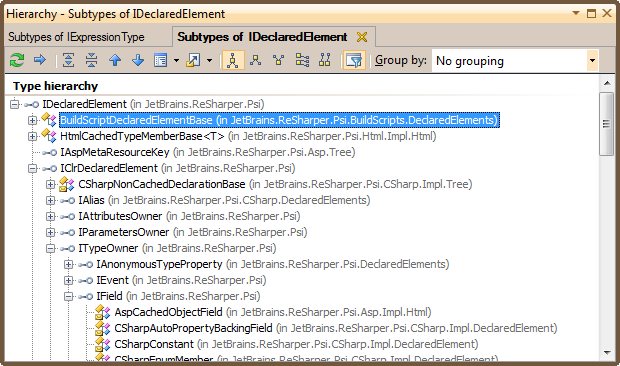
Task: Expand the BuildScriptDeclaredElementBase node
Action: (x=32, y=120)
